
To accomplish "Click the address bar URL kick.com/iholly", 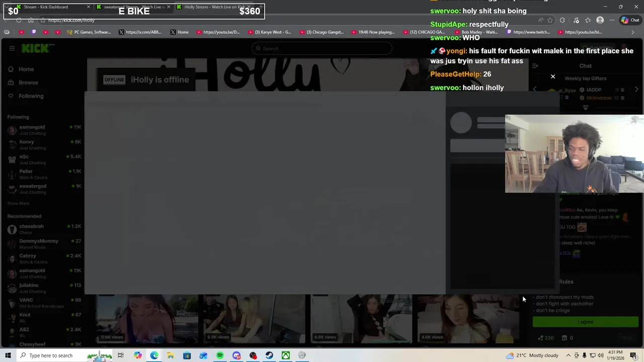I will (x=71, y=20).
